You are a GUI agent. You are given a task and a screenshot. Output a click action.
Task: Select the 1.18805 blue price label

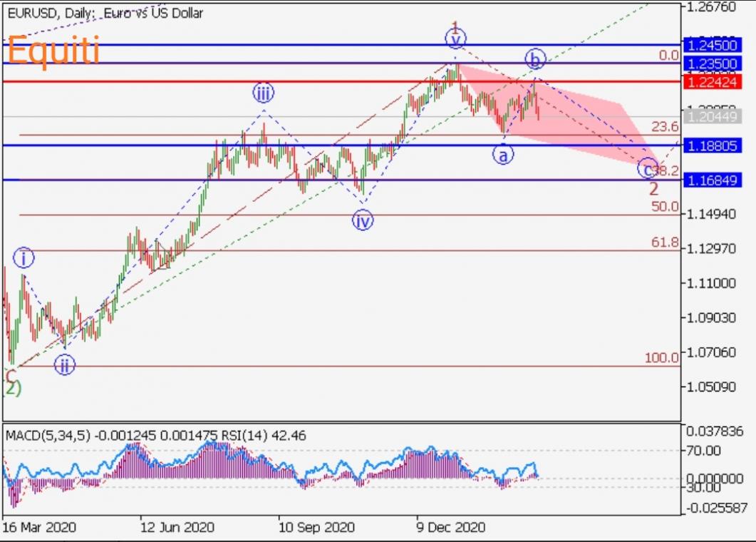tap(718, 145)
